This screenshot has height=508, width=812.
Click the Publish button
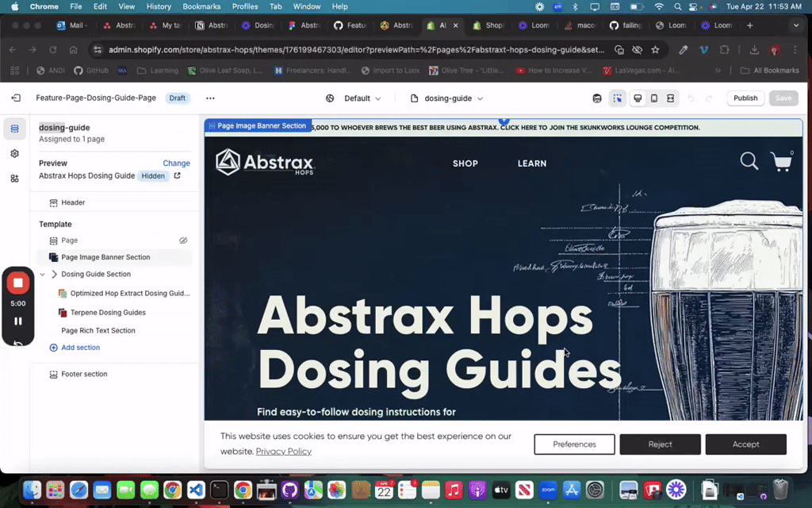click(x=745, y=98)
